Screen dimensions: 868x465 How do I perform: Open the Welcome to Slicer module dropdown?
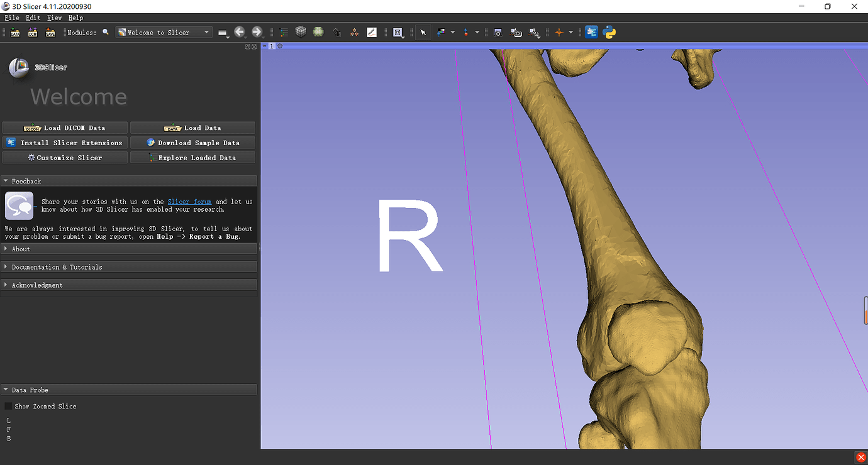click(x=164, y=32)
